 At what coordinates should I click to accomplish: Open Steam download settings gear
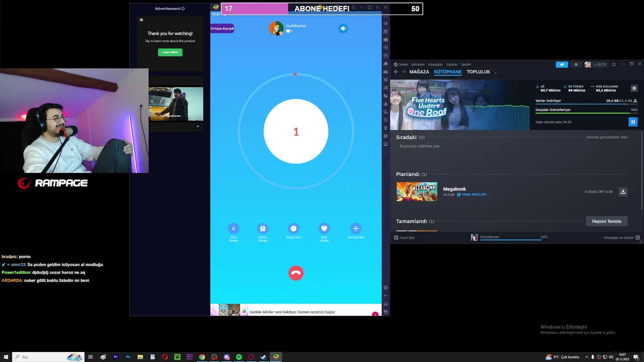click(x=634, y=88)
